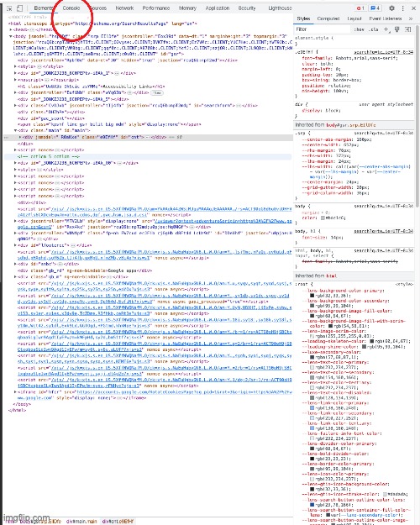Image resolution: width=420 pixels, height=525 pixels.
Task: Select the Styles sidebar tab
Action: click(303, 18)
